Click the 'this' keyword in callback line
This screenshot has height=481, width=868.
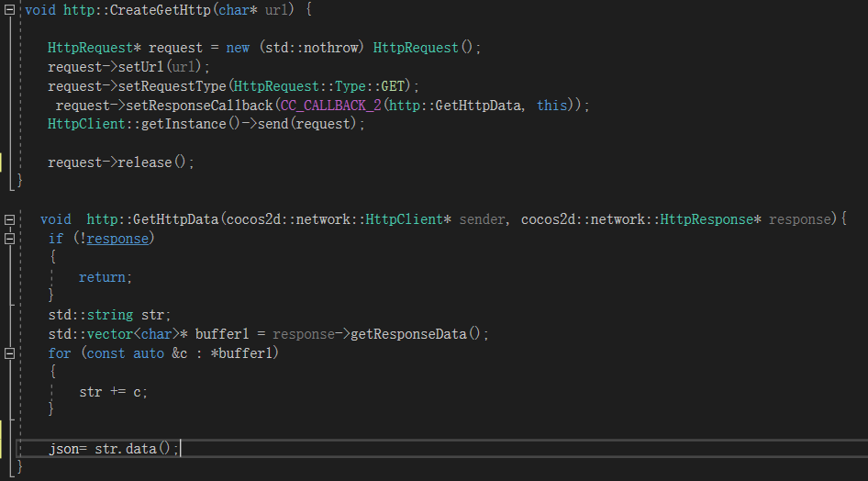point(552,106)
